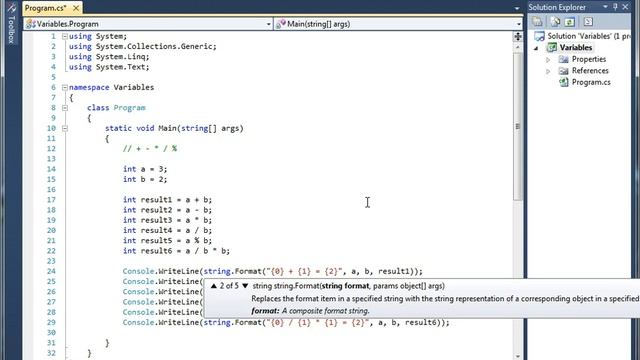640x360 pixels.
Task: Select Program.cs in Solution Explorer
Action: pos(591,82)
